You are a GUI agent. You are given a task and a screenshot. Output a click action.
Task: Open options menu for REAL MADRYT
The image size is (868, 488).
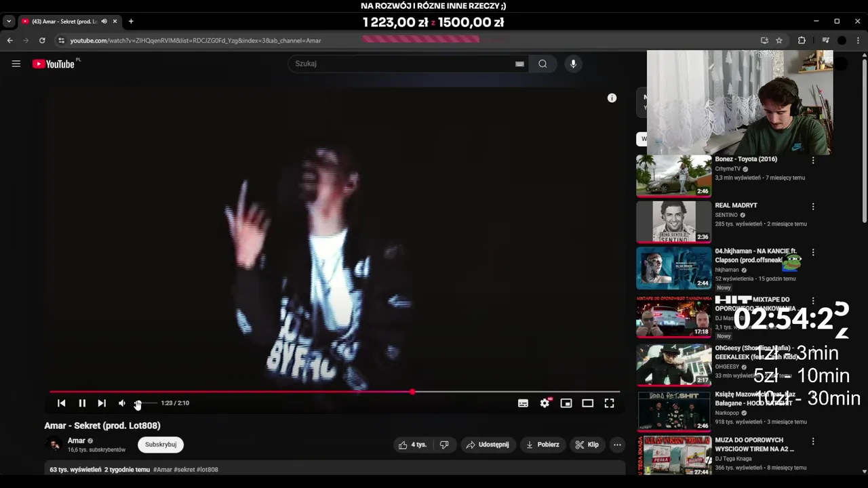tap(813, 207)
